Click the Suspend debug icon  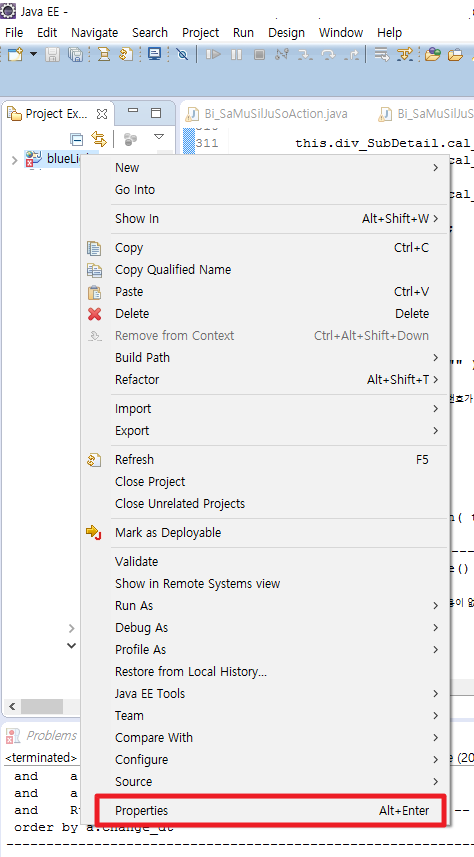click(236, 54)
